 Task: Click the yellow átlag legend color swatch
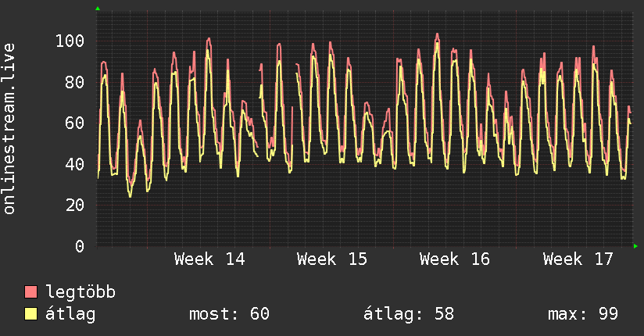coord(30,314)
